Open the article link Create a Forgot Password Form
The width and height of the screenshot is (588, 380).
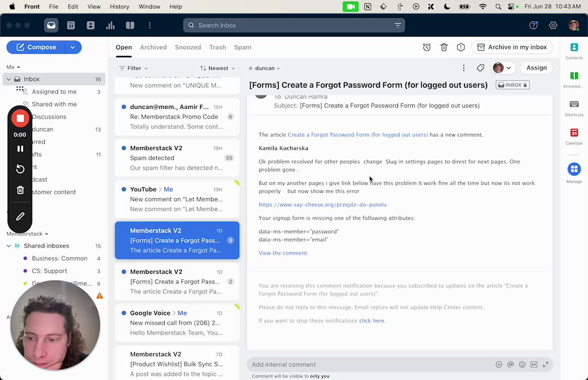click(x=358, y=135)
